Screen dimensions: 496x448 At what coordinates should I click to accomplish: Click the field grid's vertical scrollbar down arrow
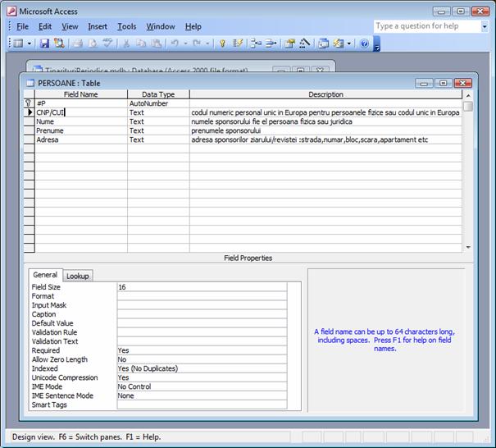(x=468, y=247)
